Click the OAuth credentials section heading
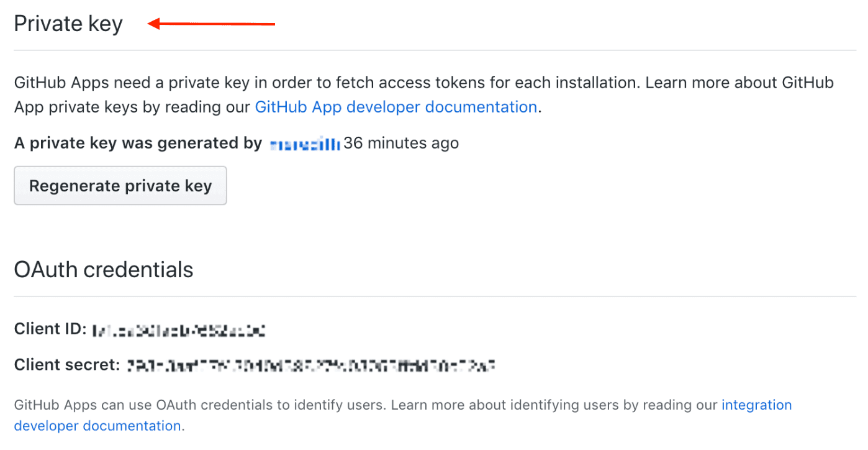 tap(103, 269)
